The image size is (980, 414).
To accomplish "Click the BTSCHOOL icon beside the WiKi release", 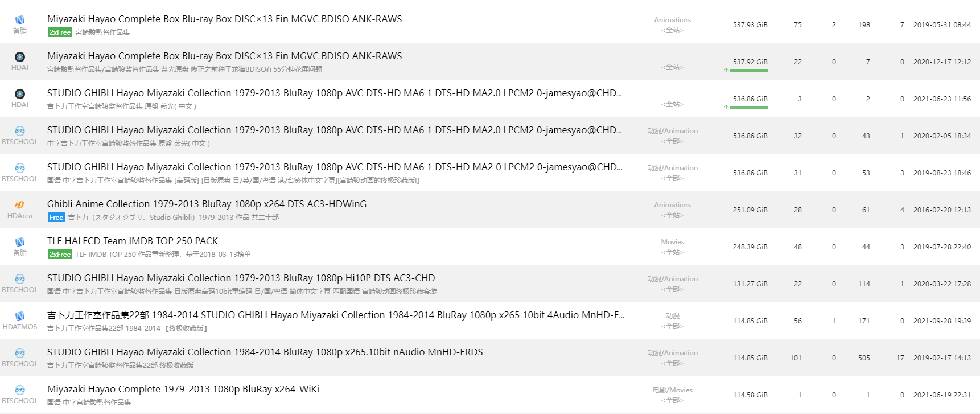I will (20, 390).
